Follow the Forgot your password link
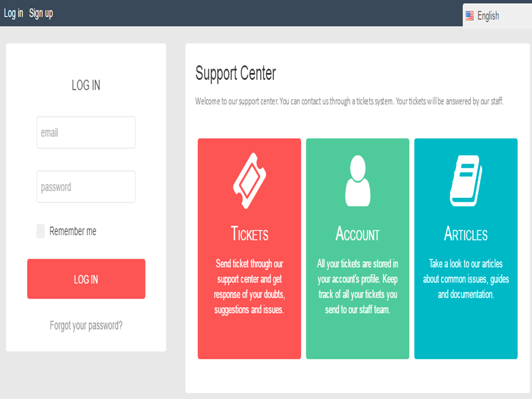This screenshot has width=532, height=399. pos(86,326)
